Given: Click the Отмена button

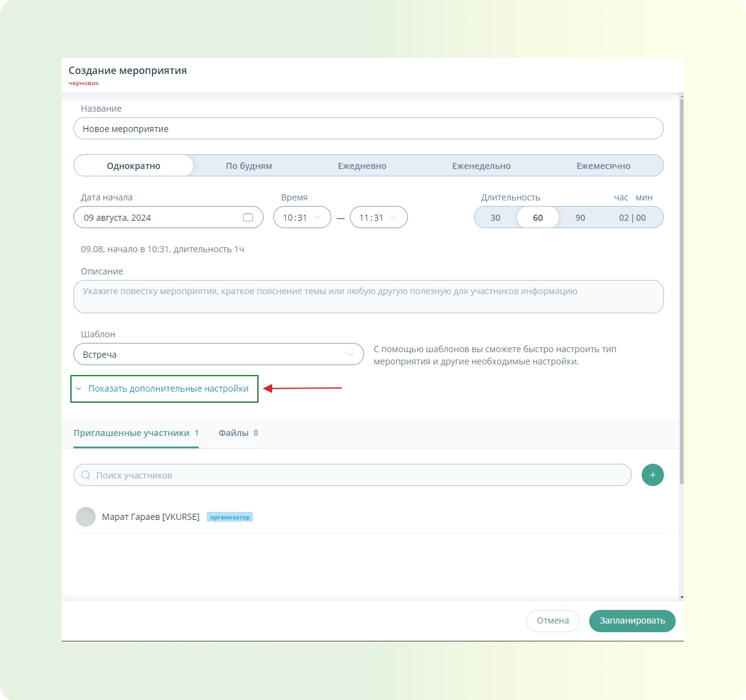Looking at the screenshot, I should (553, 620).
